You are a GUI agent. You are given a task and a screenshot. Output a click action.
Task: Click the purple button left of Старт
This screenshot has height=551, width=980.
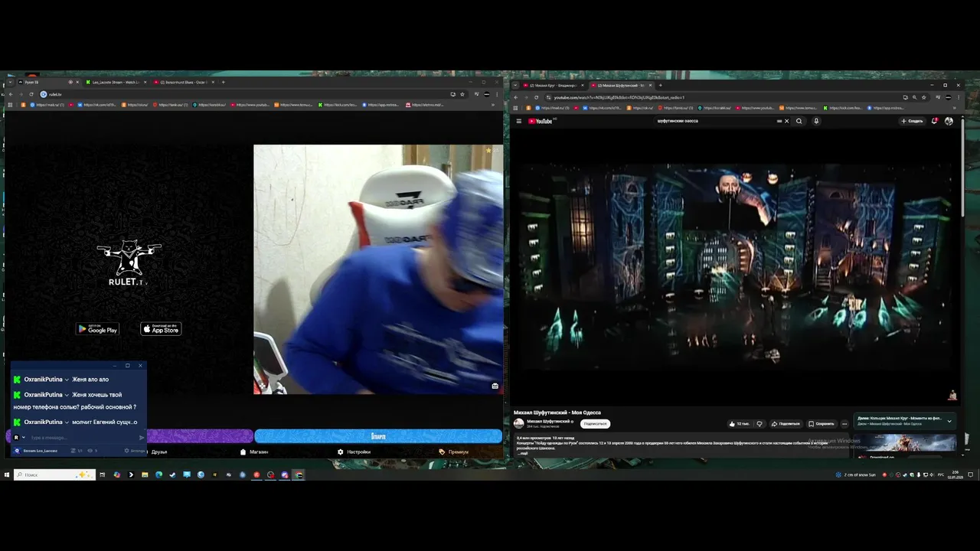(199, 436)
